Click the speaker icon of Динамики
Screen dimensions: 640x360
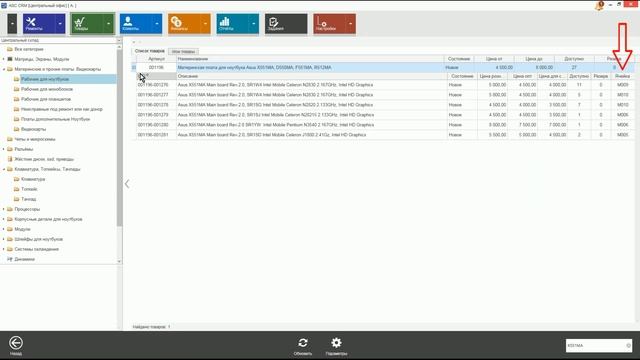pos(10,259)
